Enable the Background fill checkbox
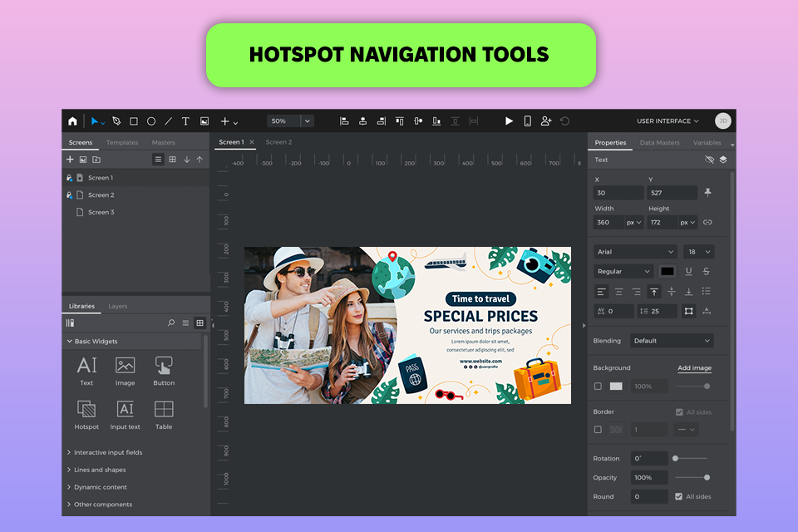This screenshot has width=798, height=532. (x=598, y=387)
